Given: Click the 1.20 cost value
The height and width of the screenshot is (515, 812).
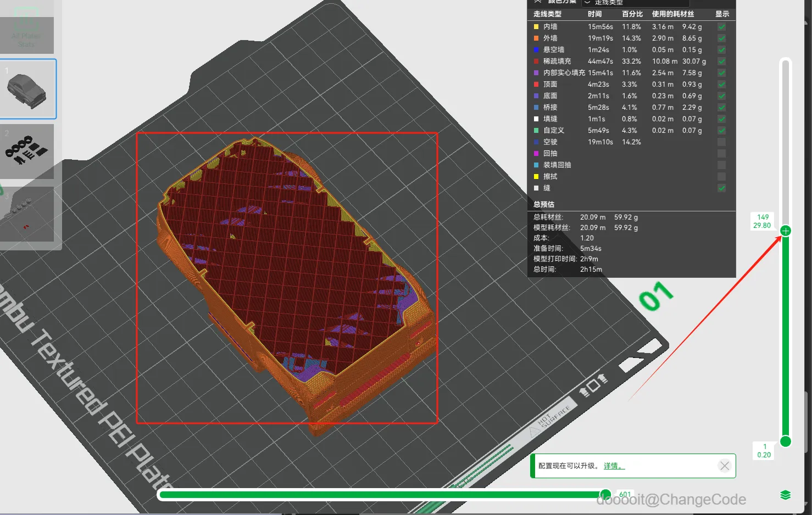Looking at the screenshot, I should tap(587, 238).
